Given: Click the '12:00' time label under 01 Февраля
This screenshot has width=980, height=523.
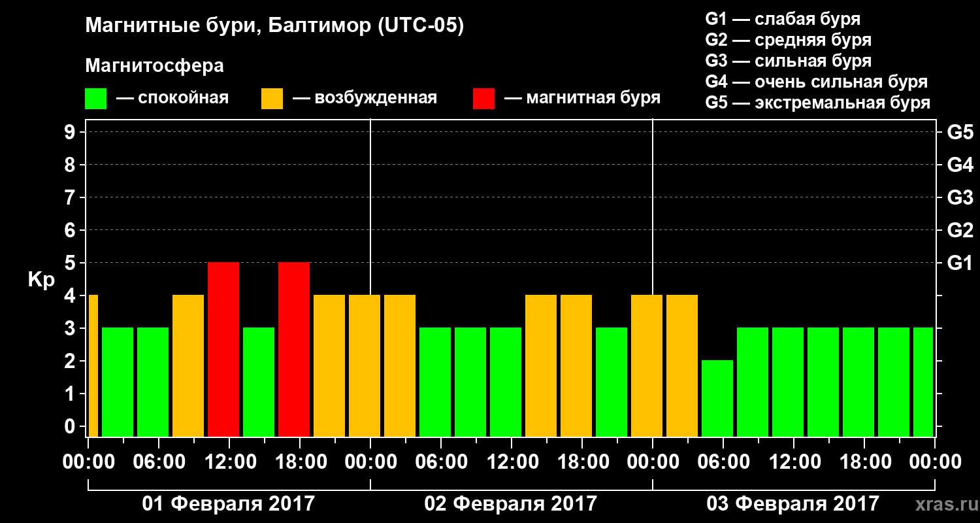Looking at the screenshot, I should click(x=229, y=462).
